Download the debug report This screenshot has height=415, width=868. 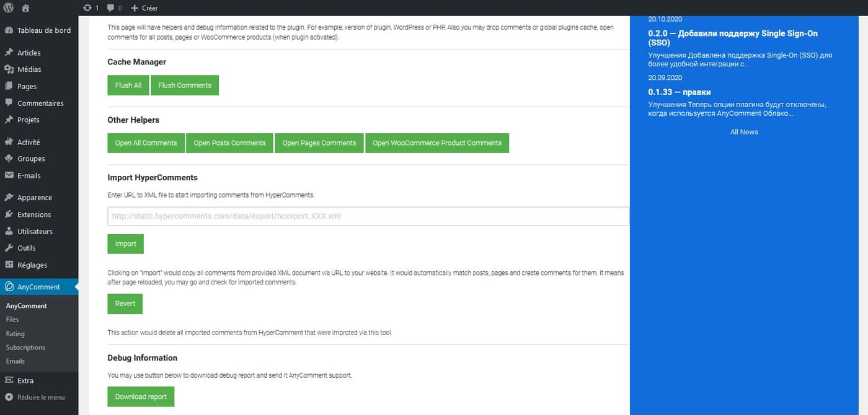point(141,397)
